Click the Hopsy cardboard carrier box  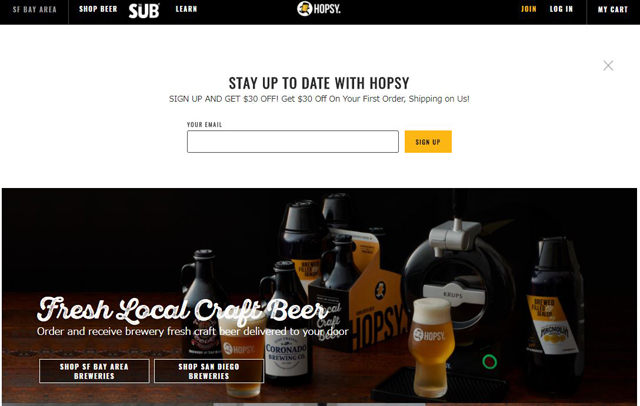(x=359, y=298)
